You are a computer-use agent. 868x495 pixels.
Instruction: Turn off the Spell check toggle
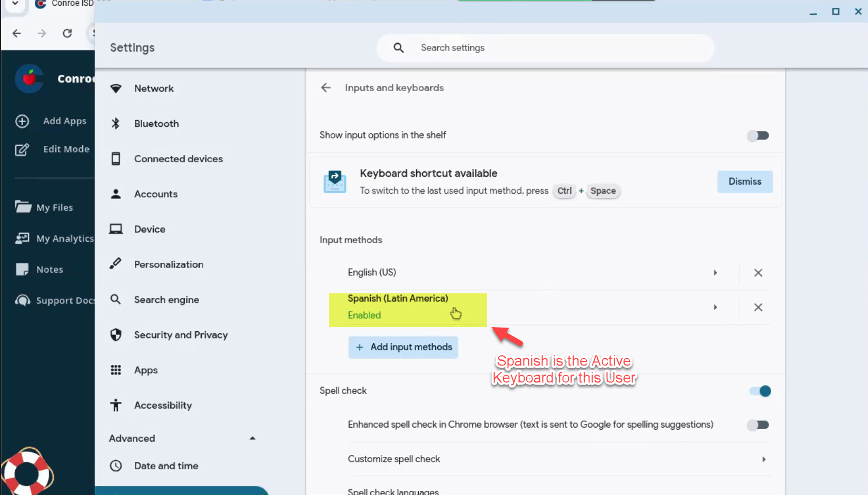(760, 391)
